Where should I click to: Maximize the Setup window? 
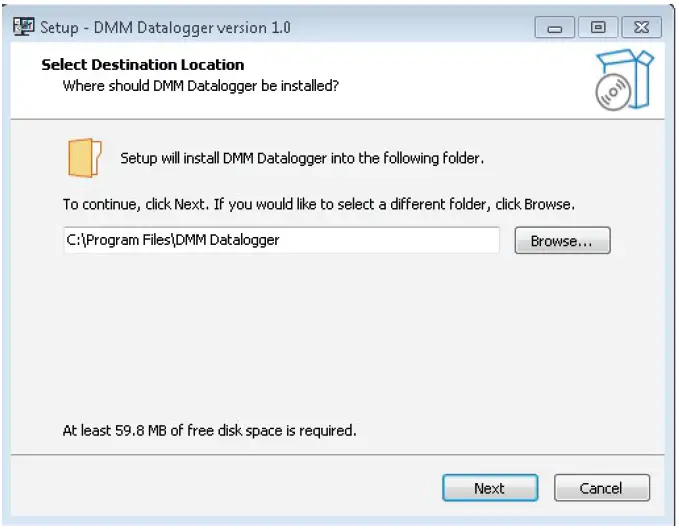click(598, 28)
